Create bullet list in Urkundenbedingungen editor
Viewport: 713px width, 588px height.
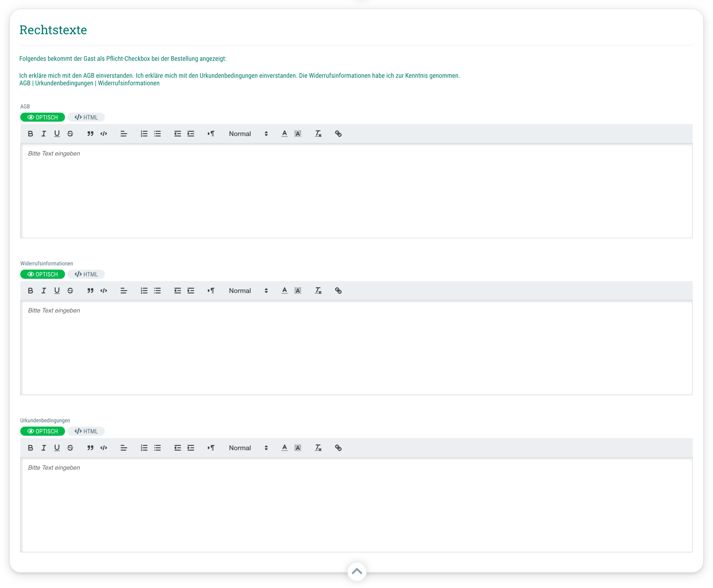[157, 448]
